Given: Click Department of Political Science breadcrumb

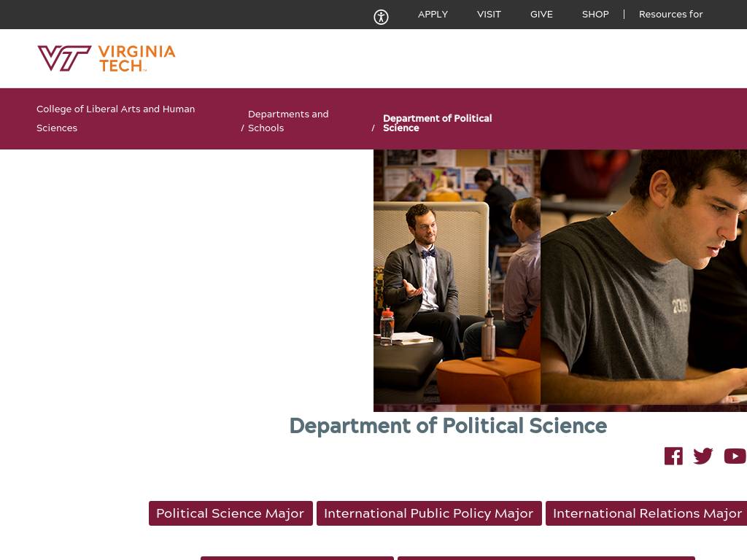Looking at the screenshot, I should point(437,122).
